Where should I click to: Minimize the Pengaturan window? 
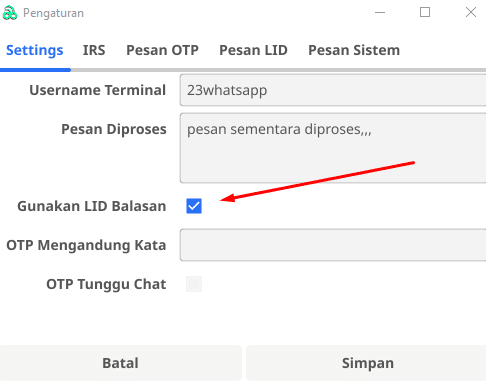click(x=380, y=13)
